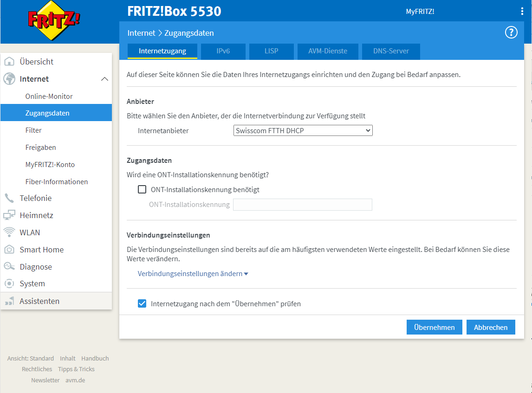Open the Internetanbieter dropdown
Image resolution: width=532 pixels, height=393 pixels.
click(303, 130)
